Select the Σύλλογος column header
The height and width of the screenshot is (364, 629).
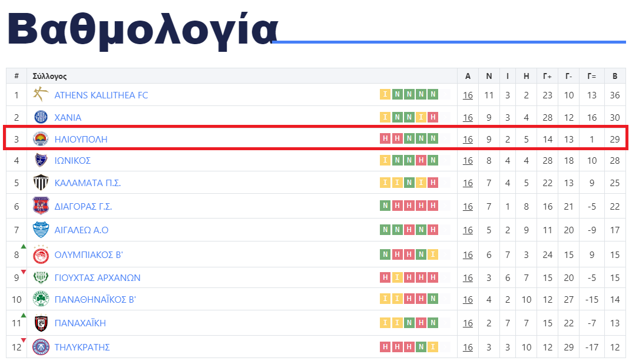[49, 76]
